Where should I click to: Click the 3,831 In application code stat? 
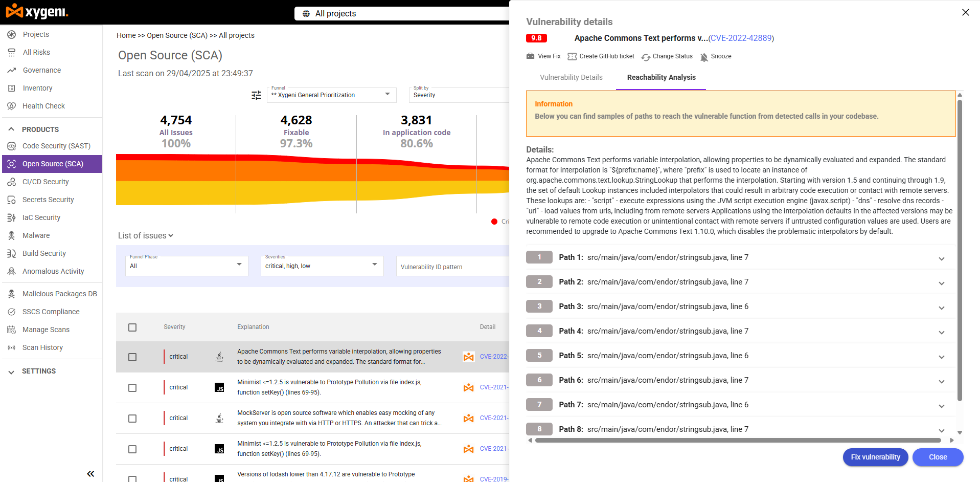coord(417,132)
